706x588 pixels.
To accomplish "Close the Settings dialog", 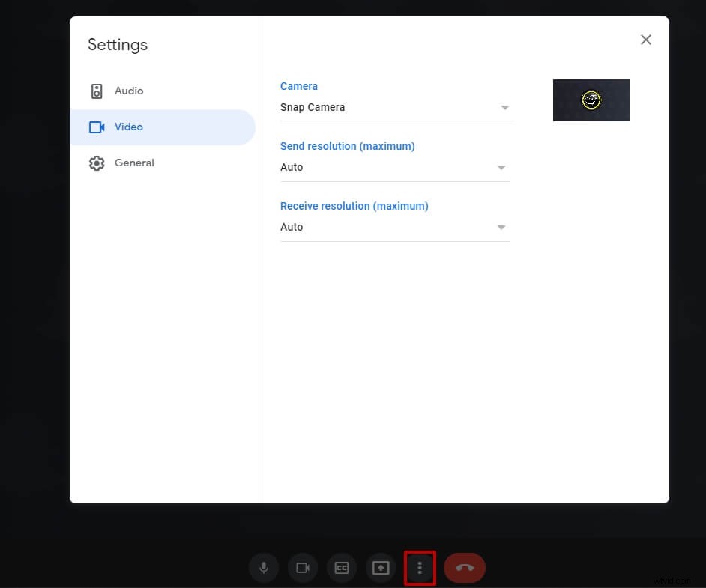I will point(645,39).
